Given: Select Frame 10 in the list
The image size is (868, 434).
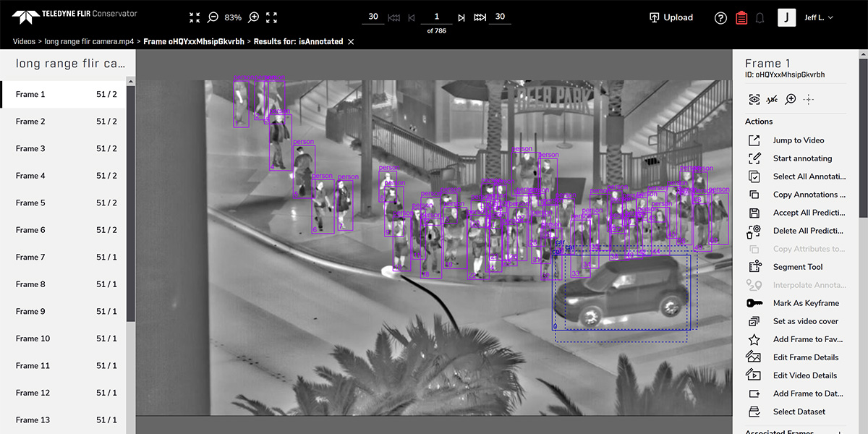Looking at the screenshot, I should (x=63, y=339).
